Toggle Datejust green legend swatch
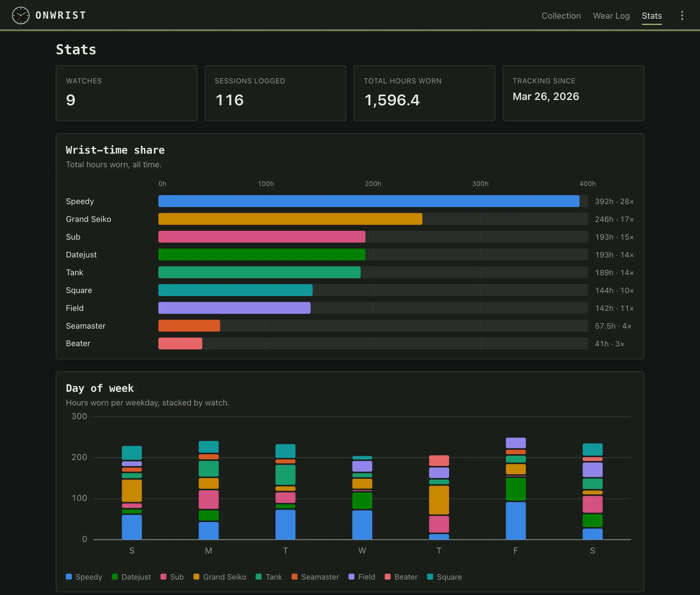 click(115, 576)
